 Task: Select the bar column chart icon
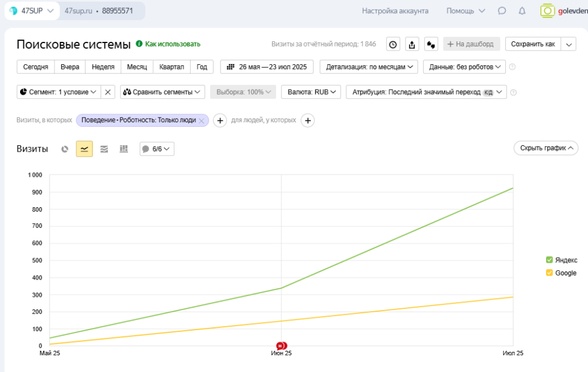click(x=123, y=149)
